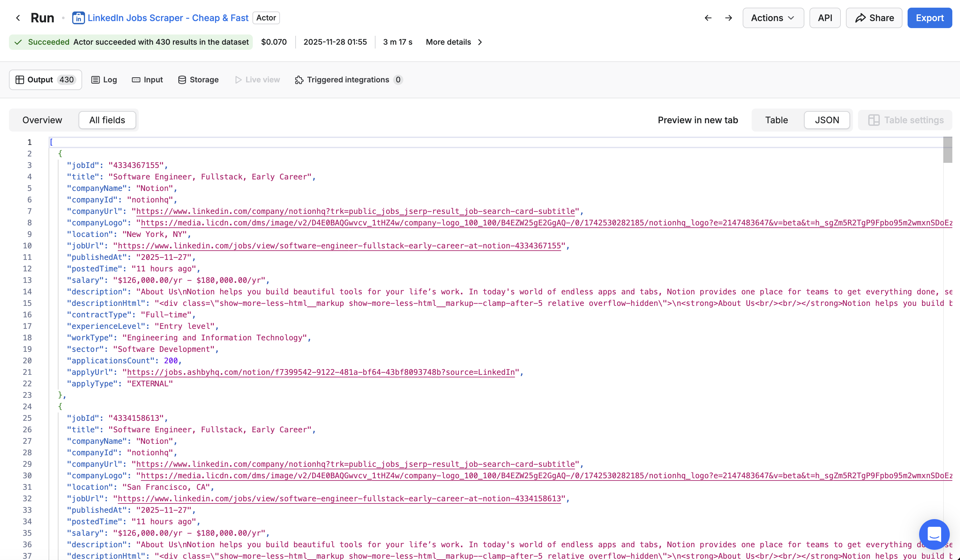960x560 pixels.
Task: Open the API button
Action: 825,18
